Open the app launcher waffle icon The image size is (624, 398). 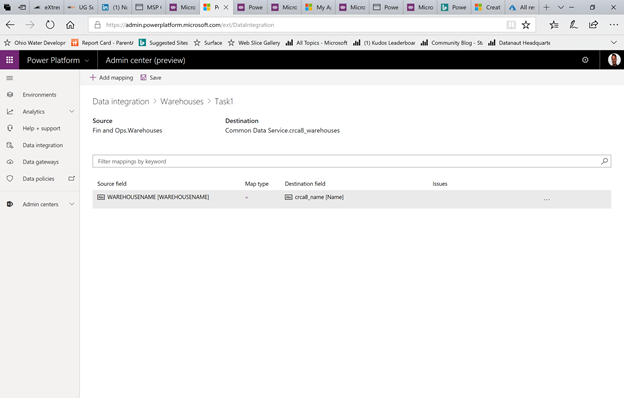coord(10,60)
